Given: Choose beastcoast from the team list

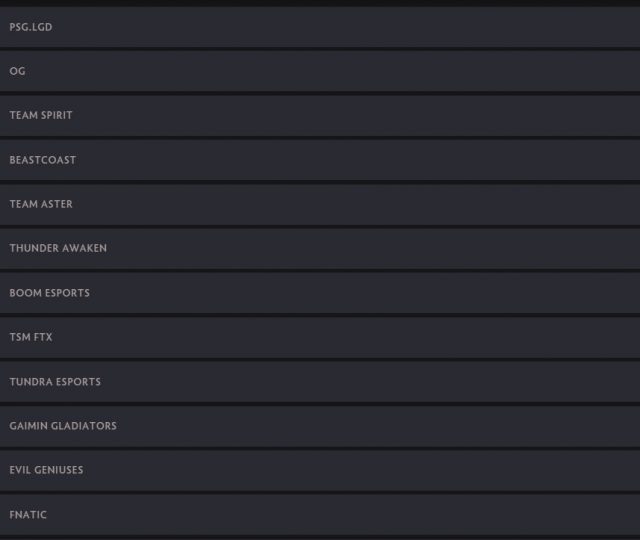Looking at the screenshot, I should [x=320, y=160].
